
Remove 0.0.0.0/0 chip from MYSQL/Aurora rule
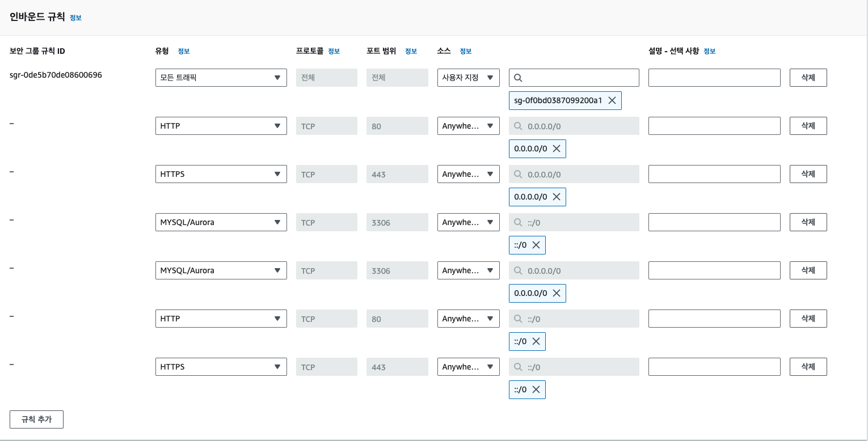click(x=557, y=293)
